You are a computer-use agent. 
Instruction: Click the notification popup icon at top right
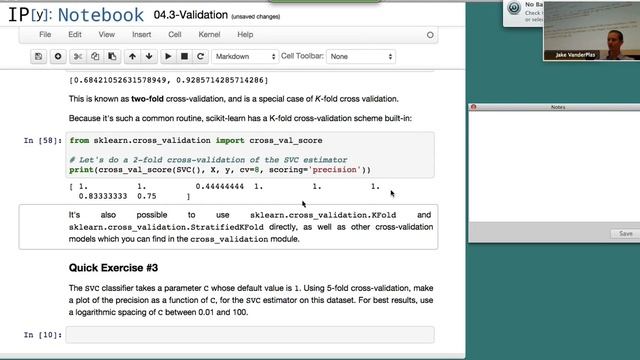click(x=514, y=8)
